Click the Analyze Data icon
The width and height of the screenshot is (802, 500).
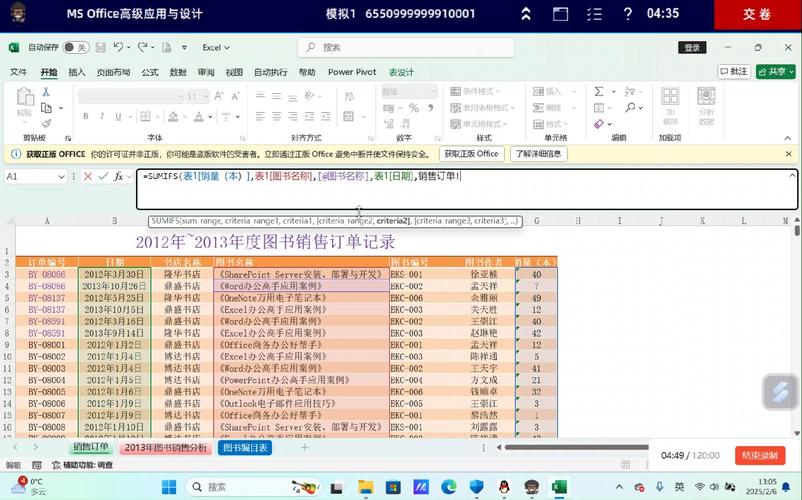706,96
